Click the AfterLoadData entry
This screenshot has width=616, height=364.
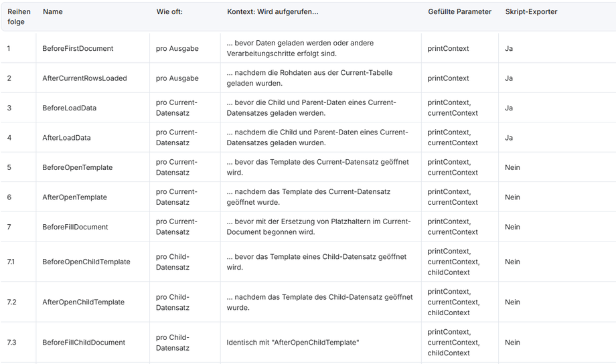click(x=66, y=138)
